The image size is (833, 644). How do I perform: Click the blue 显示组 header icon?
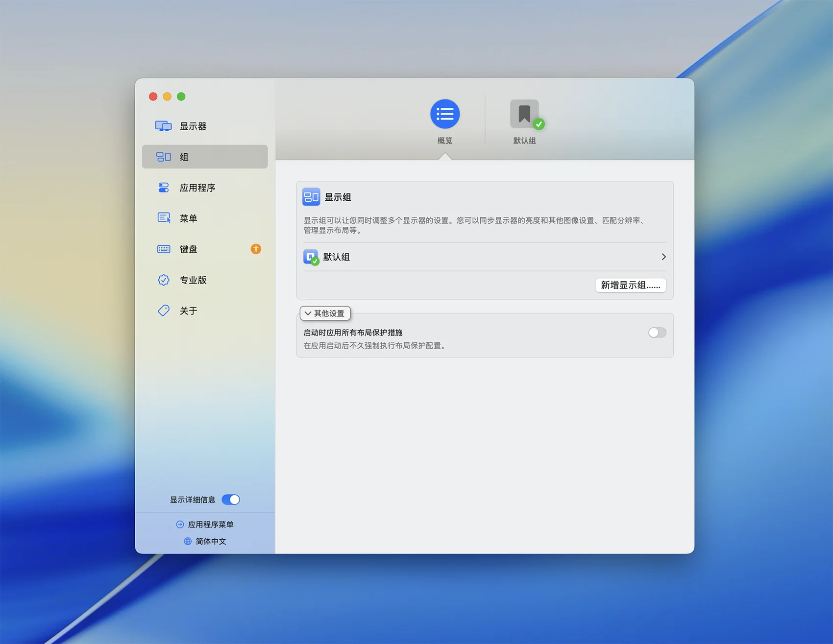click(311, 197)
